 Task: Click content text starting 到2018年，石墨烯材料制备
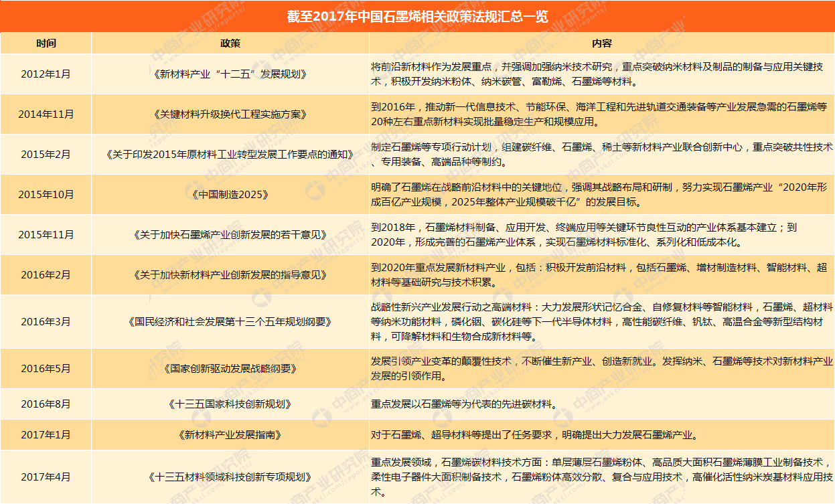[584, 235]
